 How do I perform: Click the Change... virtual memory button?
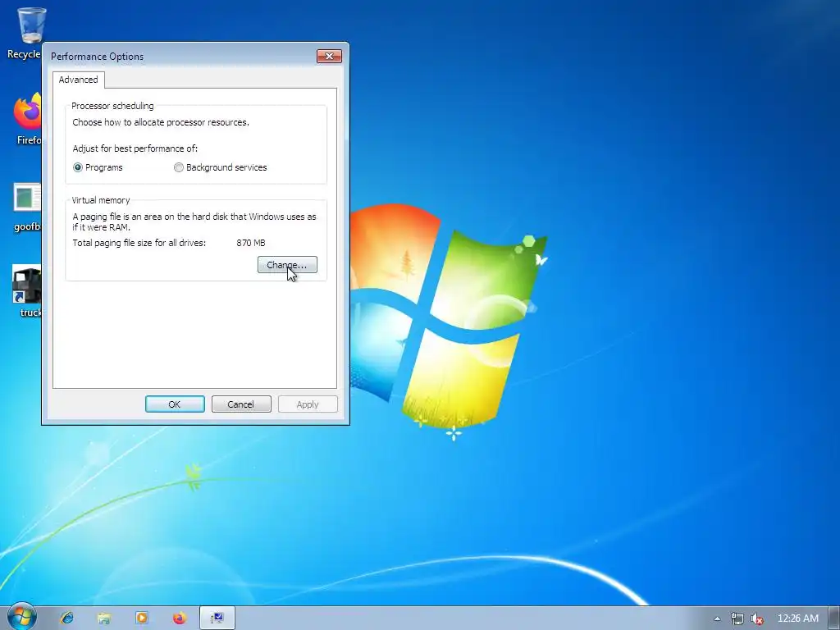(287, 265)
